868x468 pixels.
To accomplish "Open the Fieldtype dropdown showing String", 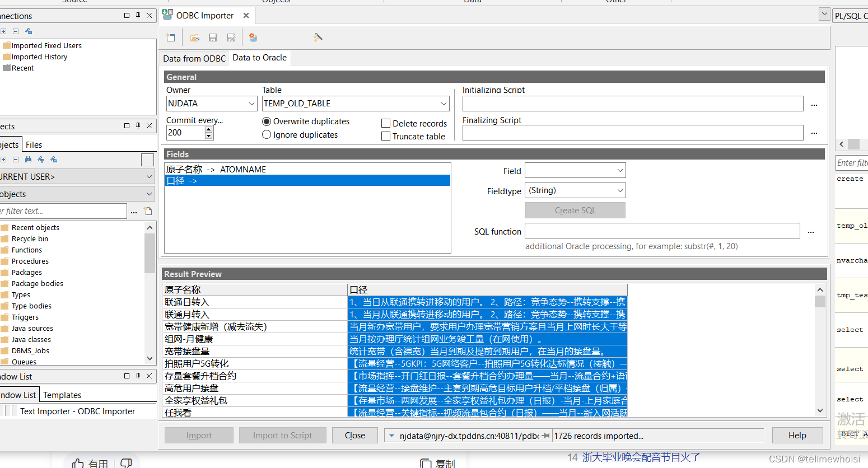I will click(620, 190).
